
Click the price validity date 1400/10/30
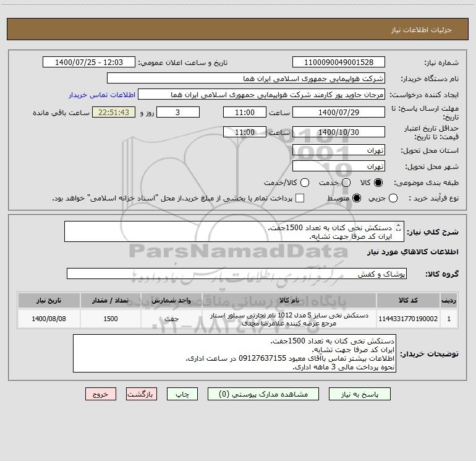coord(339,132)
